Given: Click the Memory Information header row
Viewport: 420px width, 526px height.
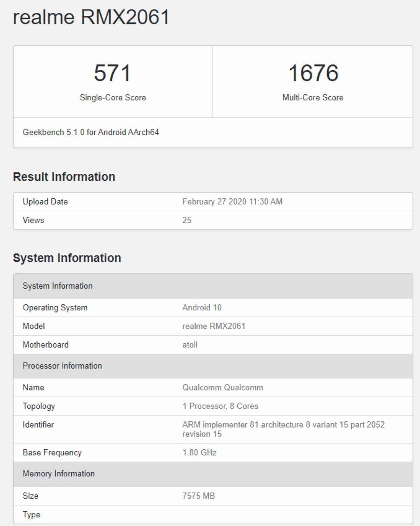Looking at the screenshot, I should point(58,474).
